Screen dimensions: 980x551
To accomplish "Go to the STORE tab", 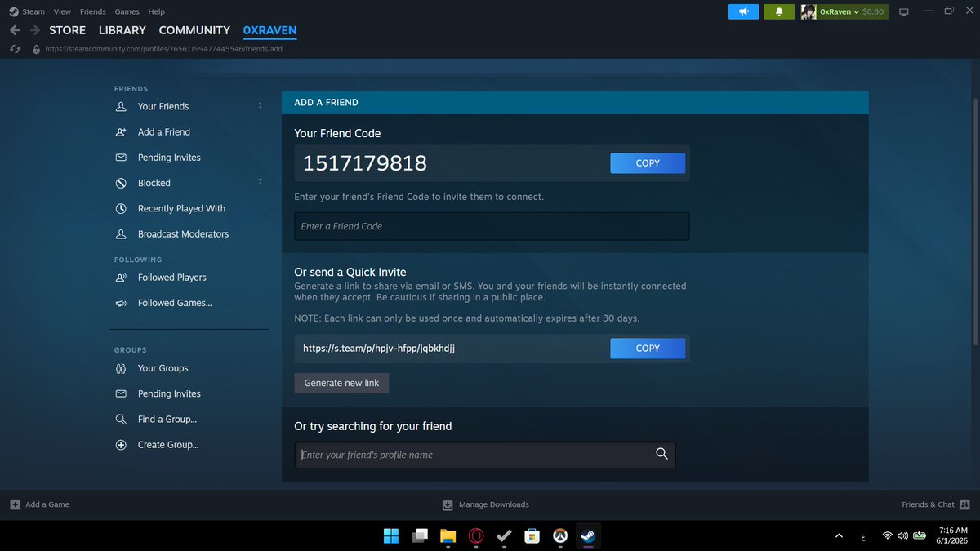I will pos(67,30).
